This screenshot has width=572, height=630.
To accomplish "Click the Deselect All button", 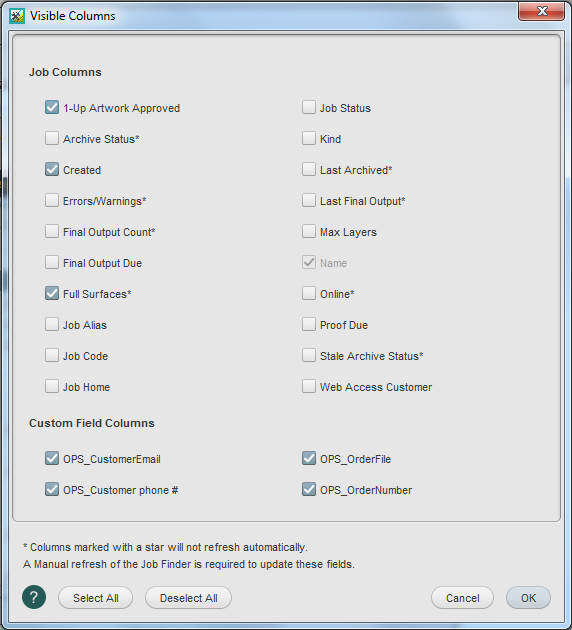I will [188, 598].
